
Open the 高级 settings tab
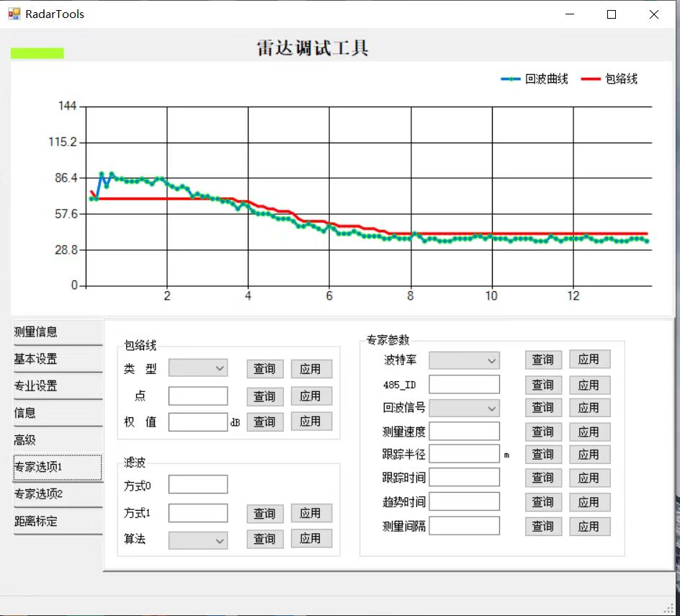[x=58, y=440]
